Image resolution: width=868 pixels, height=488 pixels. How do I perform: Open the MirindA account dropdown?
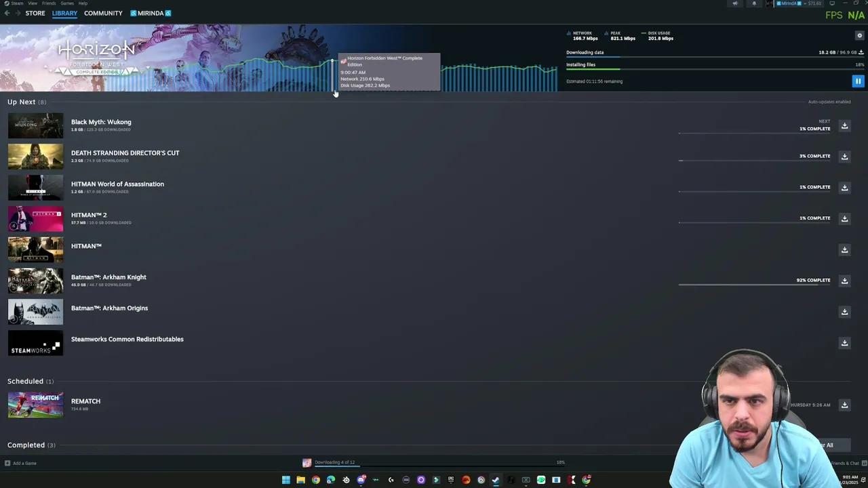point(800,3)
